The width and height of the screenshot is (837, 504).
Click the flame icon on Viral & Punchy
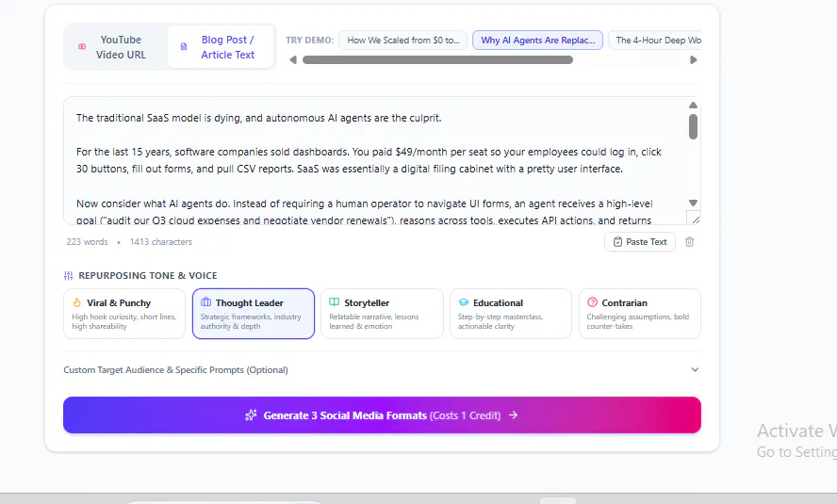77,302
